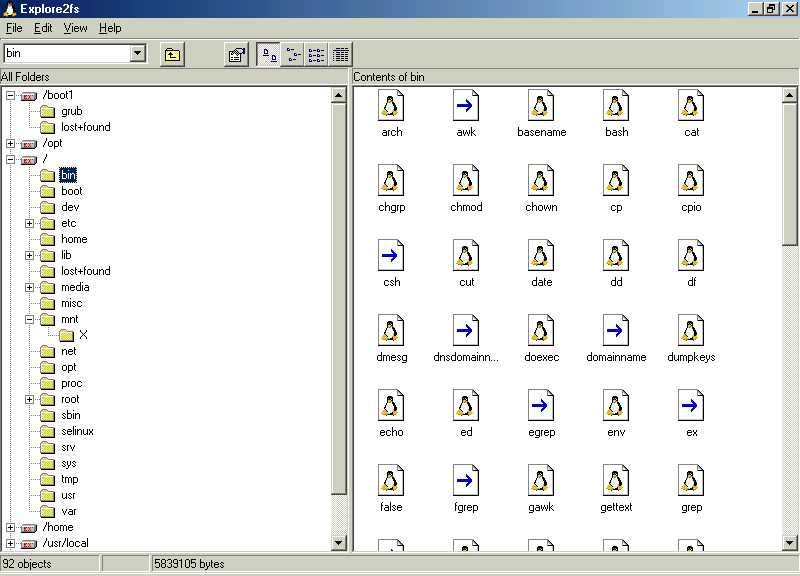Select the egrep symlink icon
The image size is (800, 576).
541,406
